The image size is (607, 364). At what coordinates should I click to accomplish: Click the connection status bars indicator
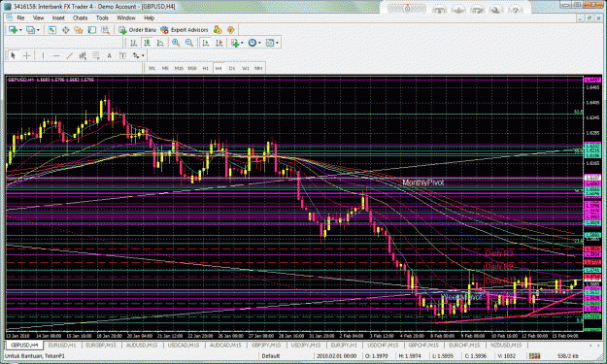click(x=534, y=356)
